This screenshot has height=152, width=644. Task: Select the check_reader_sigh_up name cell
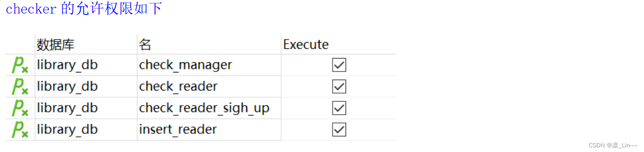click(209, 108)
